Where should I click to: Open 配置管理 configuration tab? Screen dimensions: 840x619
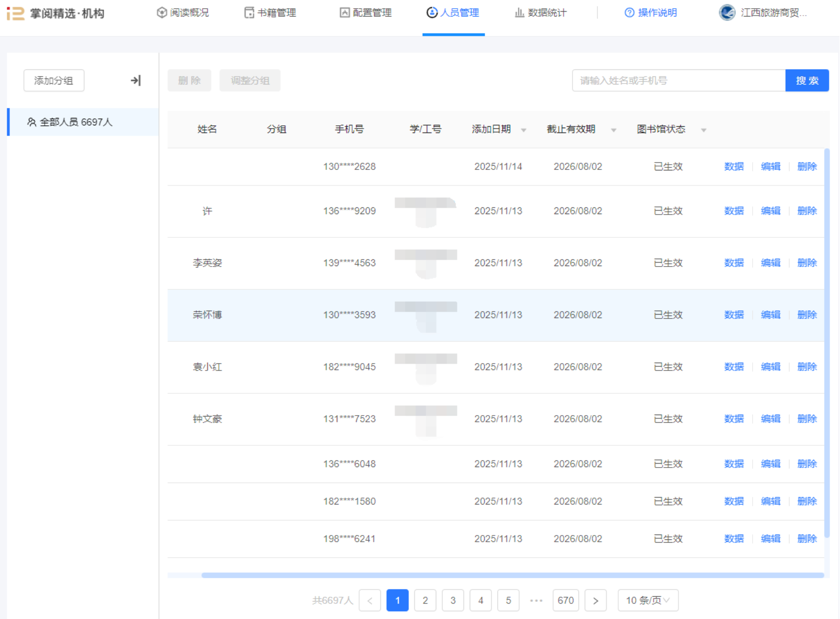[365, 13]
